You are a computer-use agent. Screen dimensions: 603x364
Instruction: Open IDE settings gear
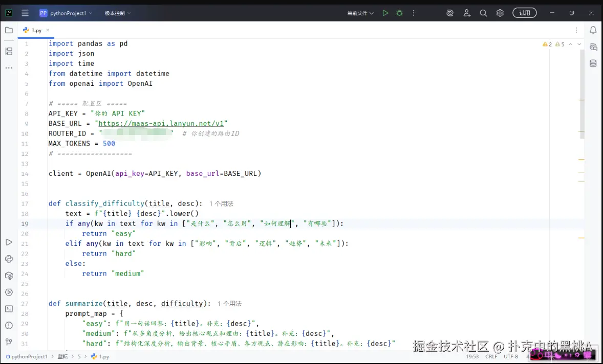point(500,13)
